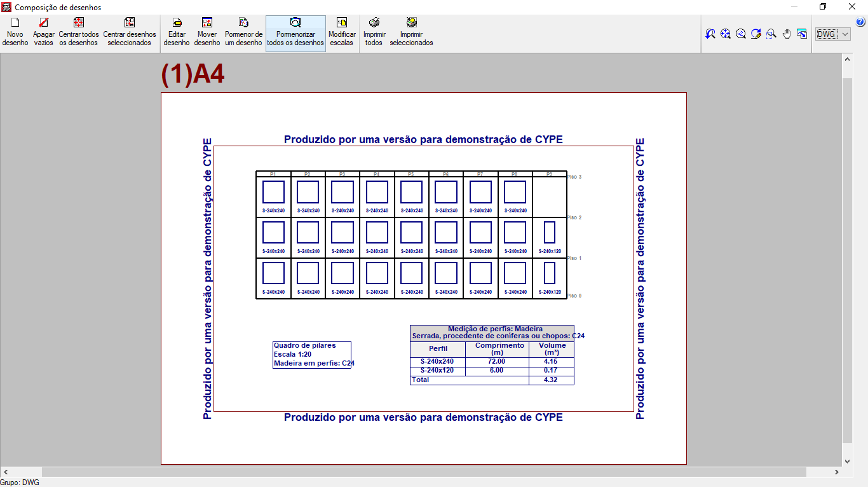Click the 0.17 volume cell
The image size is (868, 487).
(551, 370)
